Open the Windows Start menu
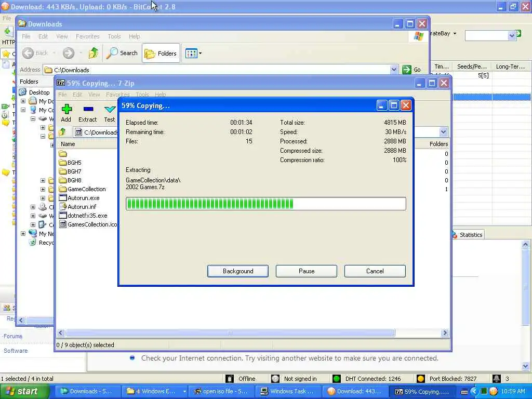Viewport: 532px width, 399px height. (24, 392)
